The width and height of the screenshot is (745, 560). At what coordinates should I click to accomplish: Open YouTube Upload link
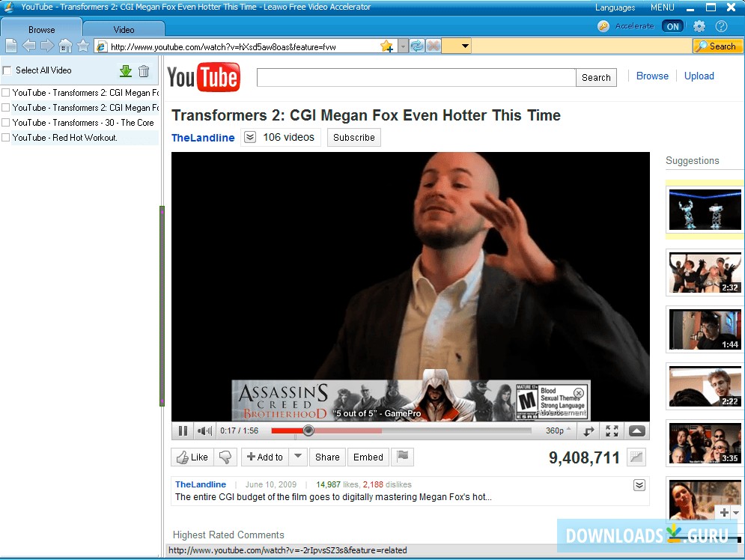[x=699, y=76]
